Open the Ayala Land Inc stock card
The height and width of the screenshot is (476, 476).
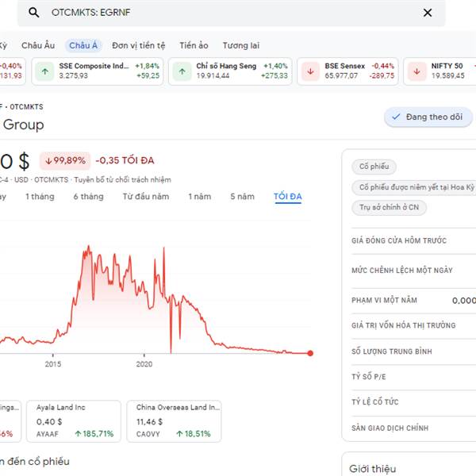tap(74, 420)
